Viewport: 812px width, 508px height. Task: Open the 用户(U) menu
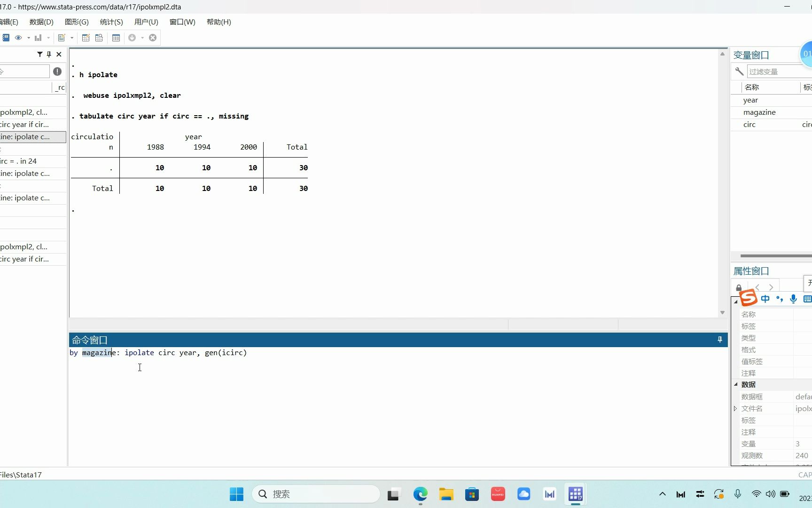coord(146,22)
